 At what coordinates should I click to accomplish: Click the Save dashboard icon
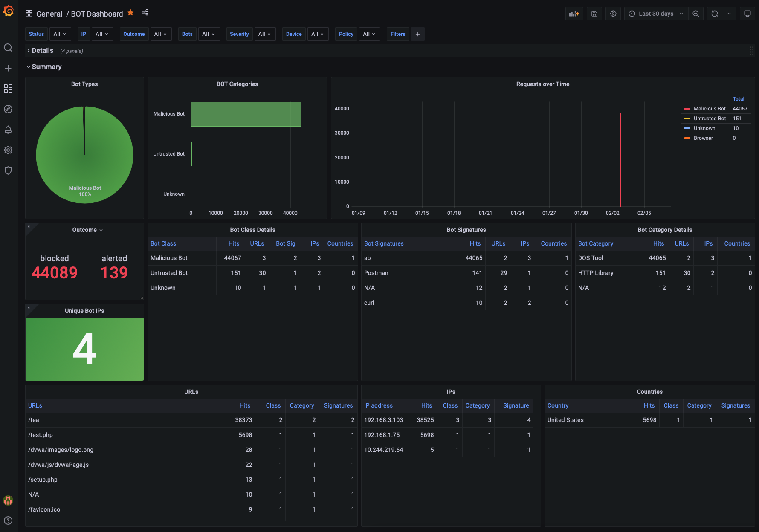tap(594, 14)
